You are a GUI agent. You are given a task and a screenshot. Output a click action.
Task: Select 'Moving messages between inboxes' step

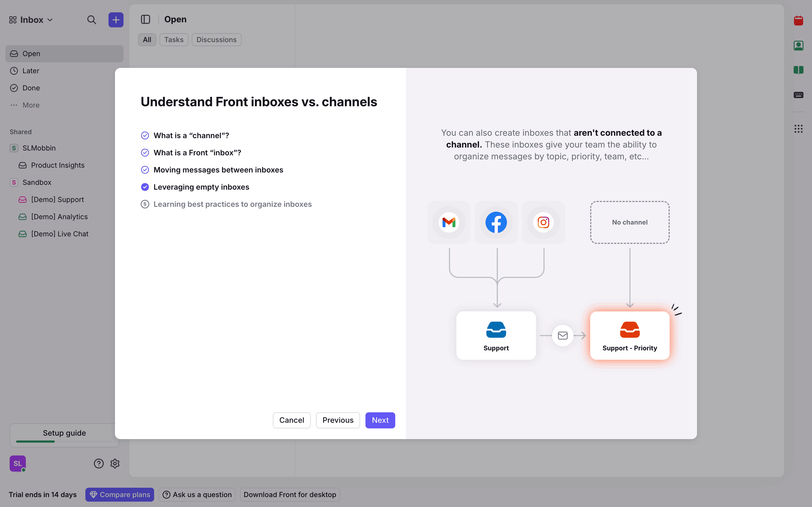pyautogui.click(x=218, y=170)
